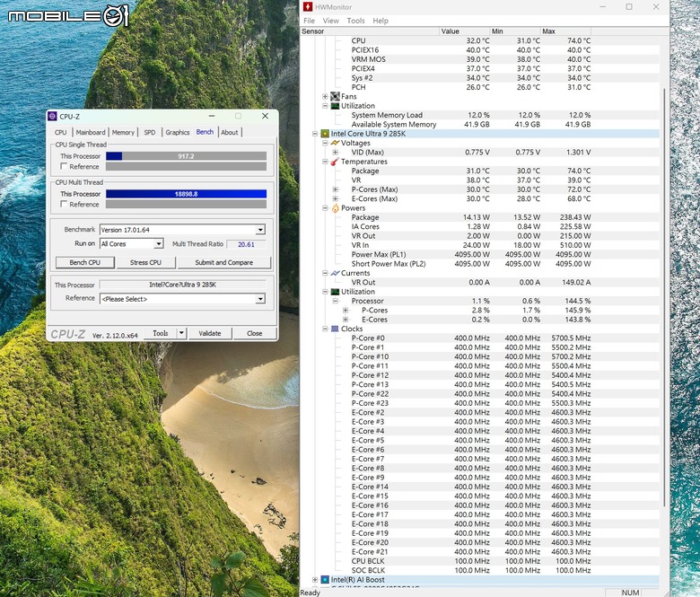The height and width of the screenshot is (597, 700).
Task: Open the Tools dropdown arrow in CPU-Z
Action: pyautogui.click(x=181, y=333)
